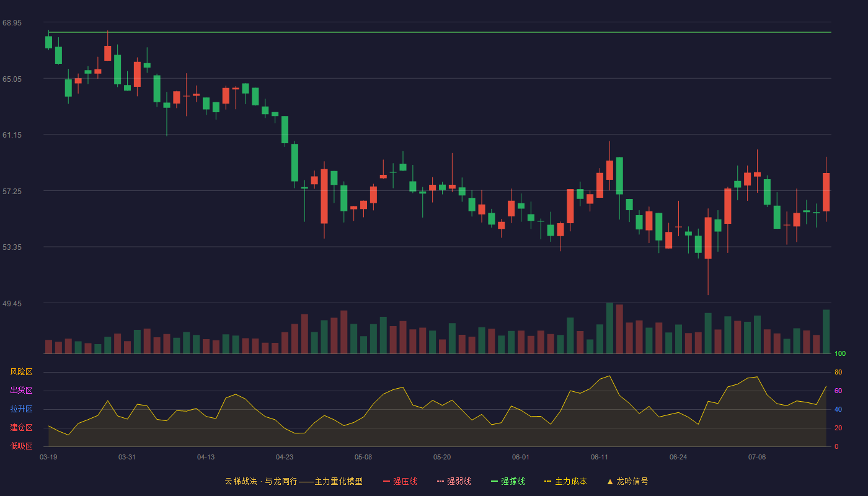Select the 低吸区 zone label
The height and width of the screenshot is (496, 868).
pos(21,446)
